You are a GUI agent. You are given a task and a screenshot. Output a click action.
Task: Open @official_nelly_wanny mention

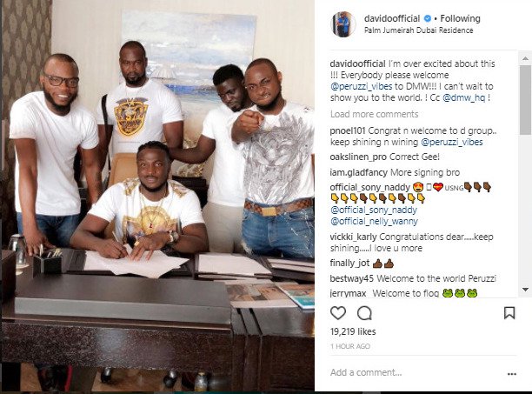coord(374,221)
